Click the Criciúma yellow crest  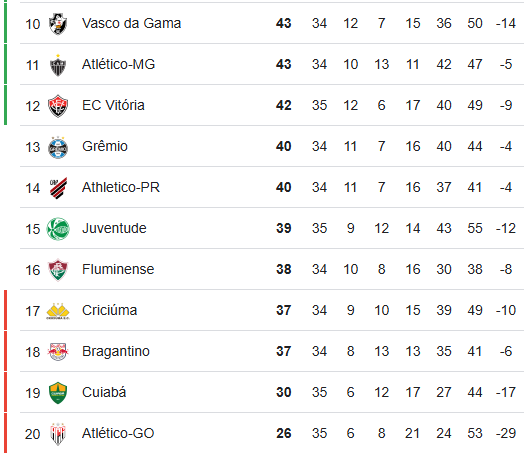(58, 311)
